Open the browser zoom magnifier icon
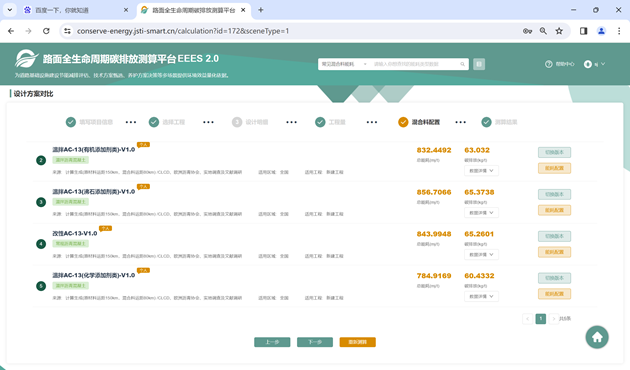 click(543, 31)
